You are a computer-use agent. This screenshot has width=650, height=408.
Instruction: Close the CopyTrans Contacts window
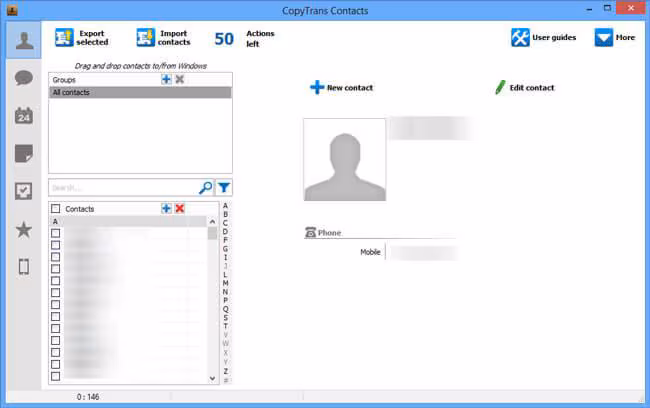[x=631, y=8]
